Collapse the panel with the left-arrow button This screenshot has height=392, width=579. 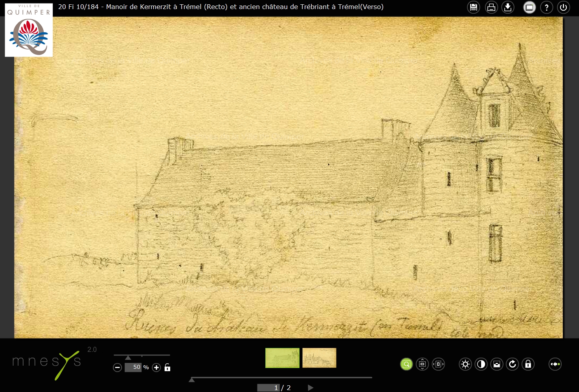[555, 364]
